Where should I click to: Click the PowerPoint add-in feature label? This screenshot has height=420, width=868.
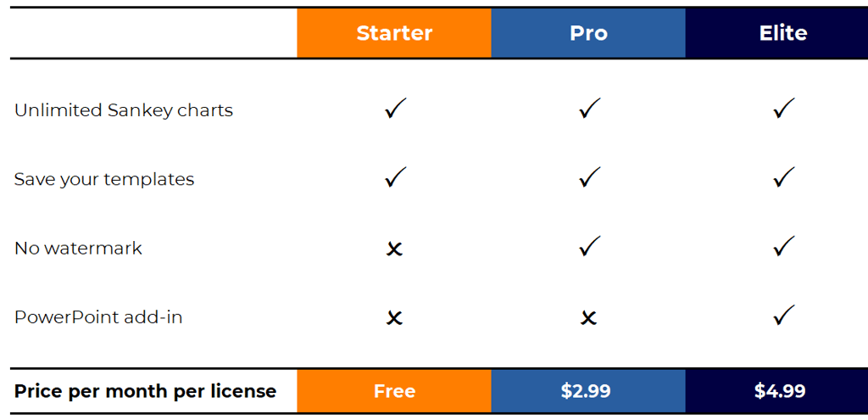pyautogui.click(x=98, y=317)
